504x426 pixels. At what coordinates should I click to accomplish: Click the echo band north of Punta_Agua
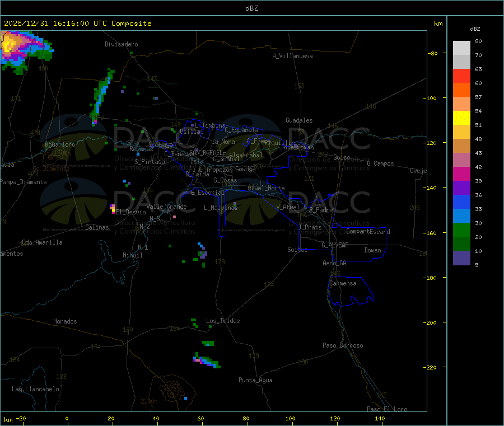coord(206,361)
